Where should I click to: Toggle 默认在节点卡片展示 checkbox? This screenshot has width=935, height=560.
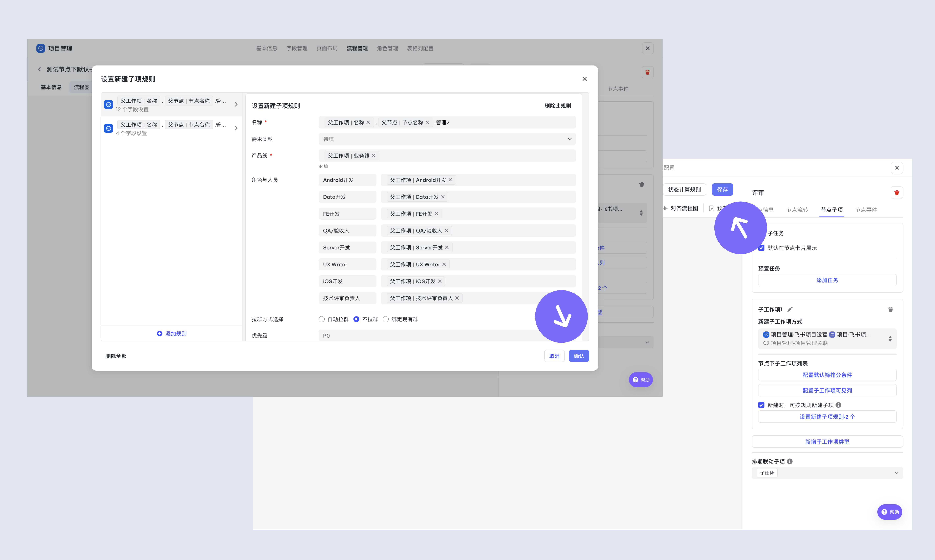761,248
